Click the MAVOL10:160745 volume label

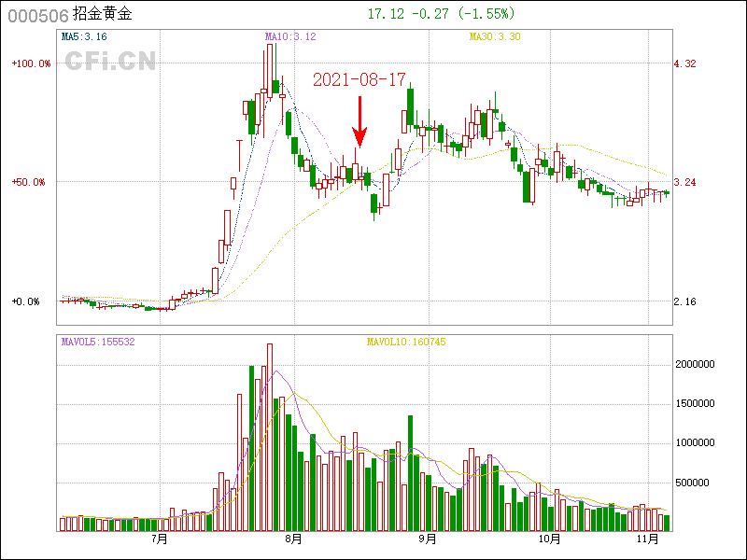pyautogui.click(x=406, y=342)
